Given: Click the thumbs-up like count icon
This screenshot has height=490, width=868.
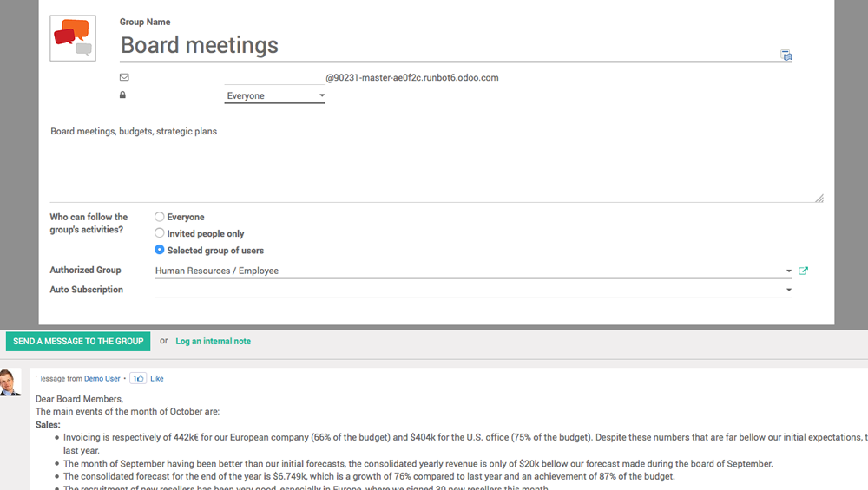Looking at the screenshot, I should point(138,378).
